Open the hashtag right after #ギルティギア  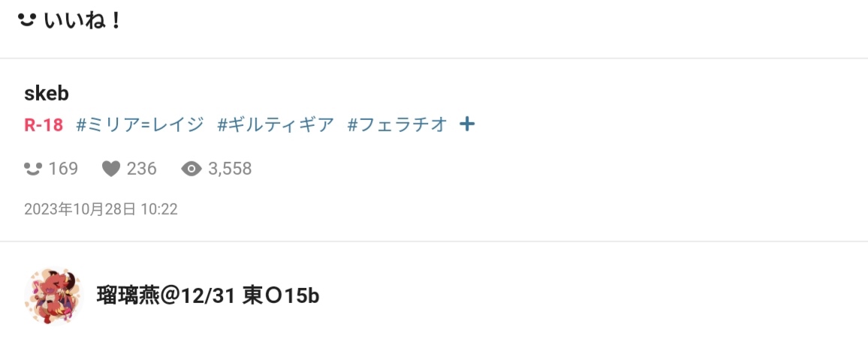(397, 124)
